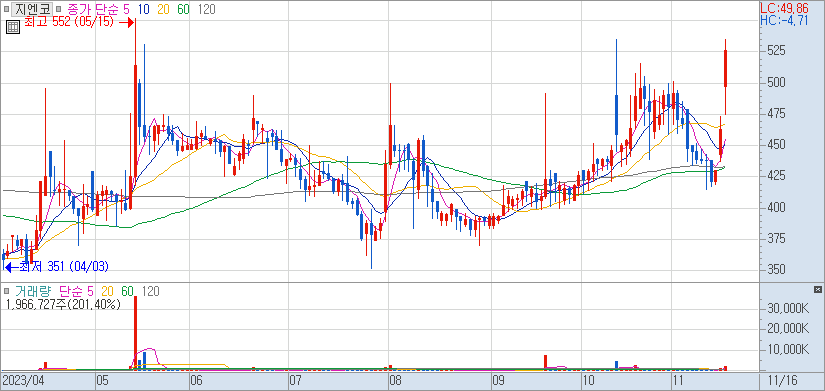Click the 525 price axis label
The image size is (825, 391).
777,51
